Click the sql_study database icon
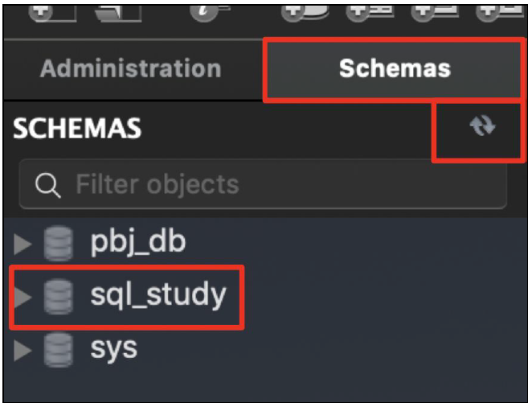The width and height of the screenshot is (532, 407). pos(59,297)
